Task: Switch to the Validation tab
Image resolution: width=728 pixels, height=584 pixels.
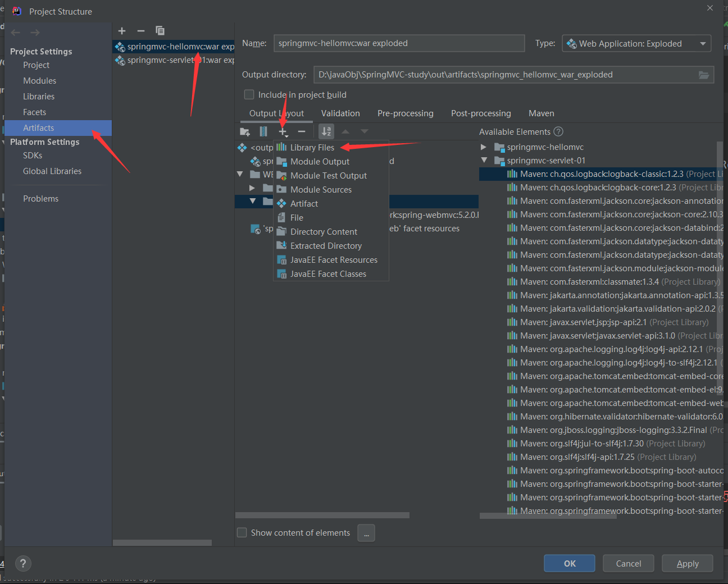Action: [340, 113]
